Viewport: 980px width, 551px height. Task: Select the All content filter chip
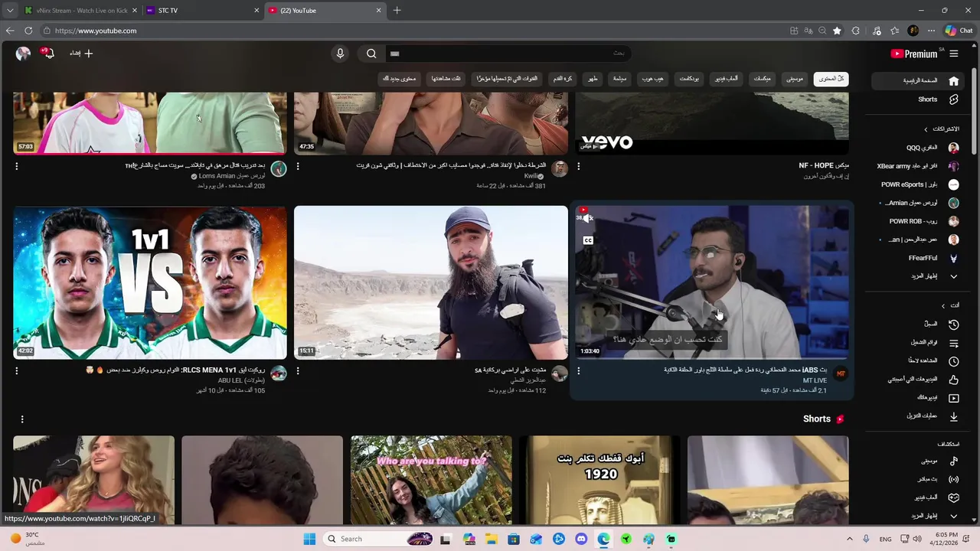click(831, 79)
